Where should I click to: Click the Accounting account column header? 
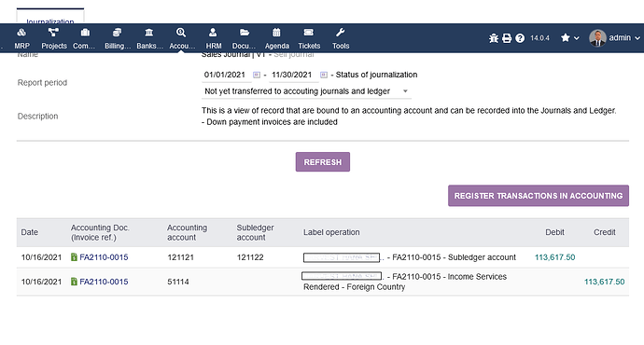pyautogui.click(x=187, y=232)
